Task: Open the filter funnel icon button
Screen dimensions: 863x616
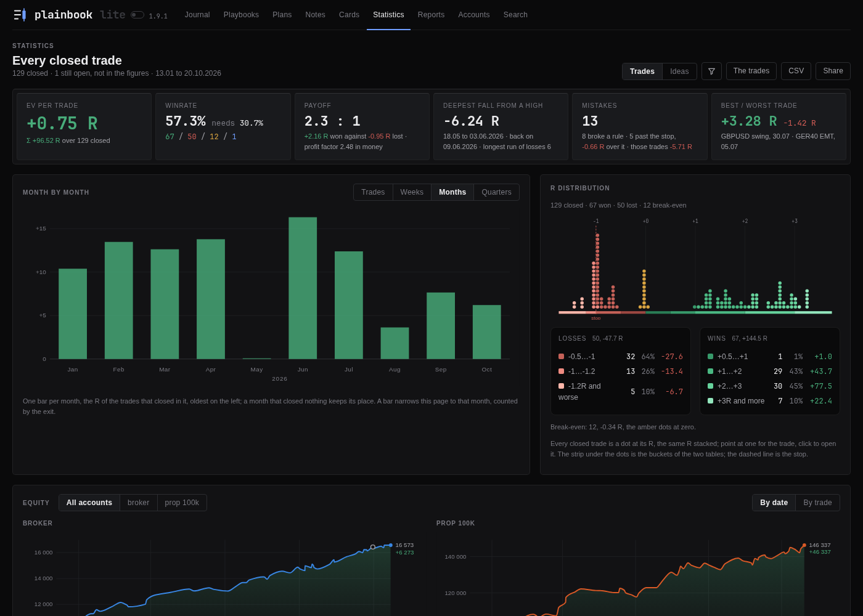Action: click(711, 71)
